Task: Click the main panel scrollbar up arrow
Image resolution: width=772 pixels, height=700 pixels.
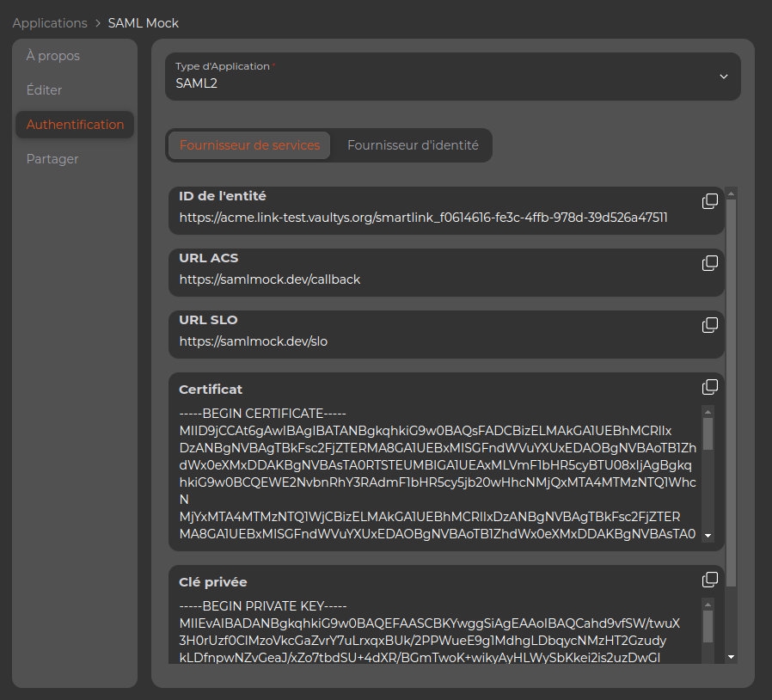Action: [731, 193]
